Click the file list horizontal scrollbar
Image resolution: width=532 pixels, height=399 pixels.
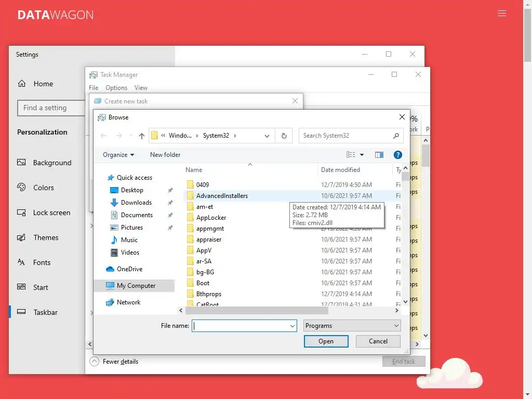(257, 311)
